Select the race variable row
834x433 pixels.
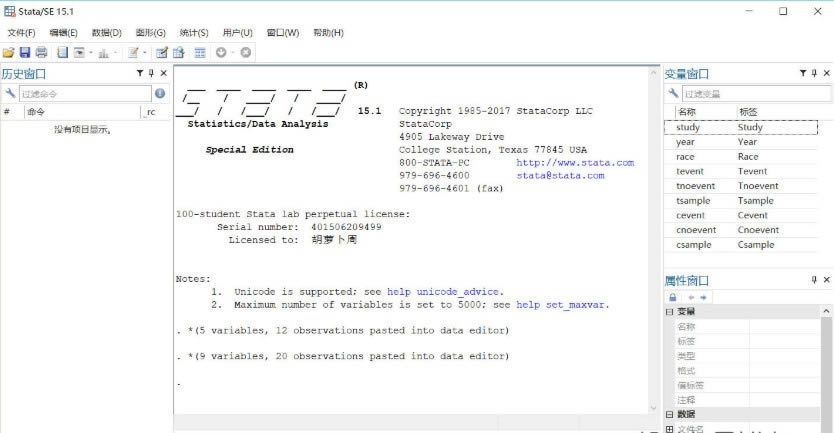741,157
